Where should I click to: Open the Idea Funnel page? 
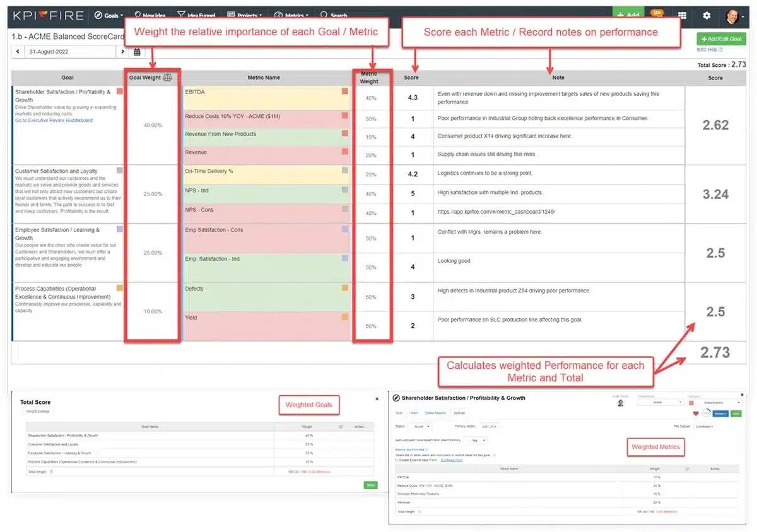coord(196,15)
